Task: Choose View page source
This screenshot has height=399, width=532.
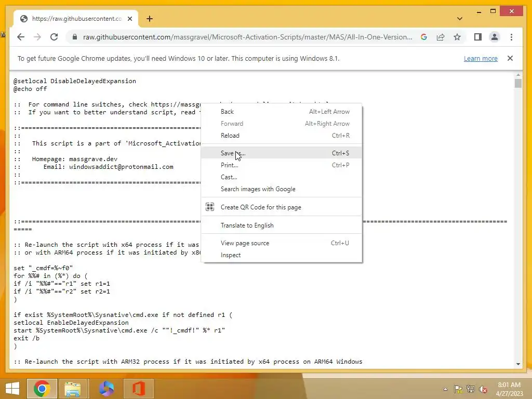Action: pos(282,243)
